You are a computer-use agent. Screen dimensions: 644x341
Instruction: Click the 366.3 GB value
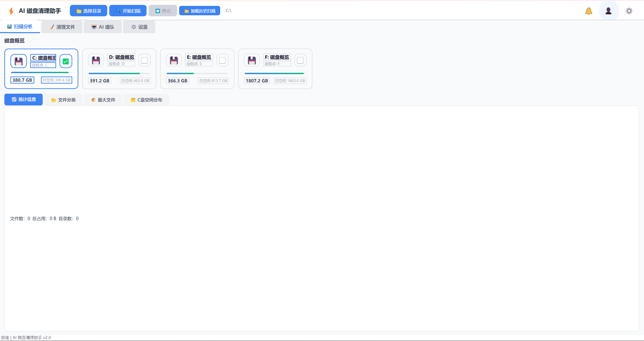177,81
